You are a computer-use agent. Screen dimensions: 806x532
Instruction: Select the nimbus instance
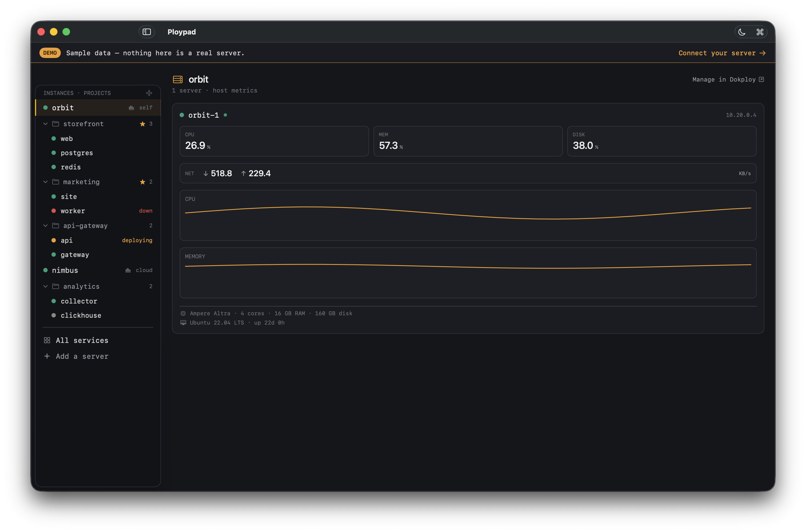[x=98, y=270]
